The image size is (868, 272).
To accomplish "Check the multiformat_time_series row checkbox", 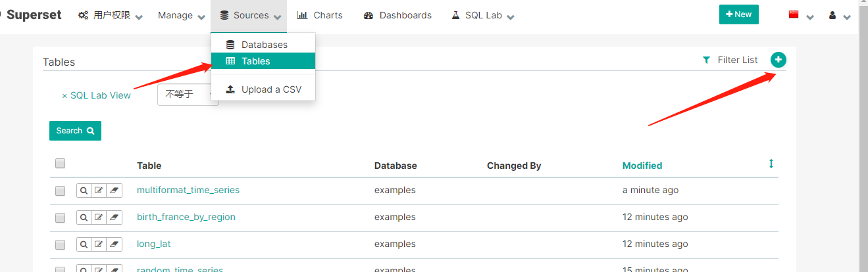I will pyautogui.click(x=61, y=191).
